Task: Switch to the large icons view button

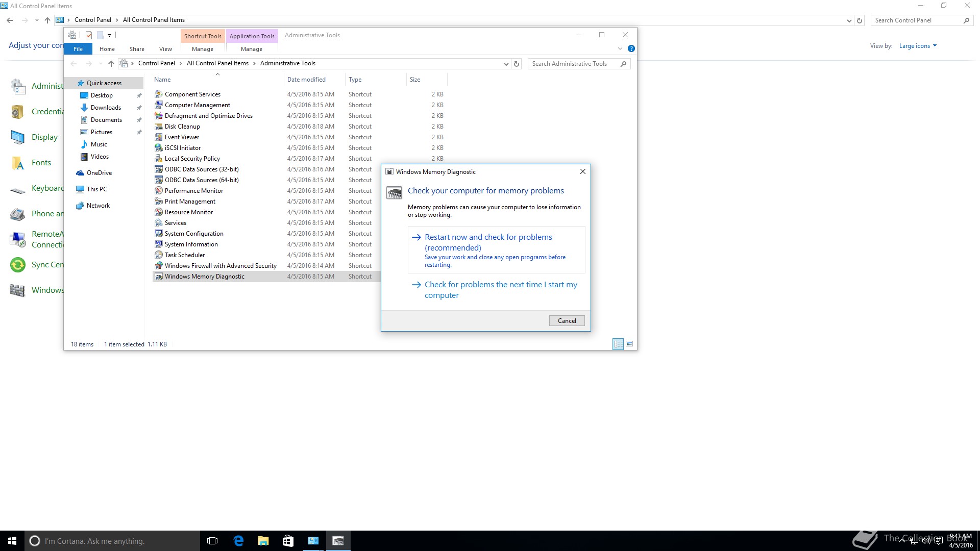Action: (629, 344)
